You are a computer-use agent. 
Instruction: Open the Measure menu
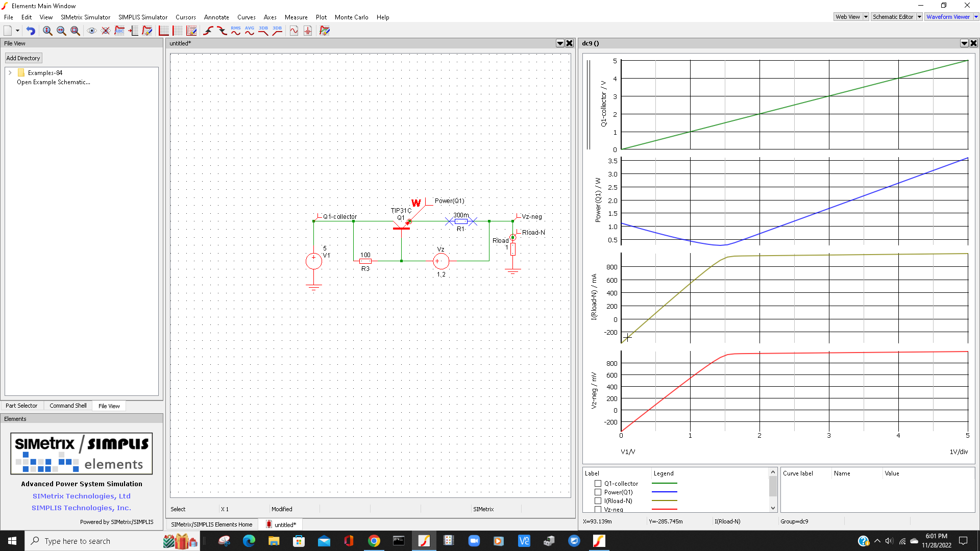(x=296, y=17)
